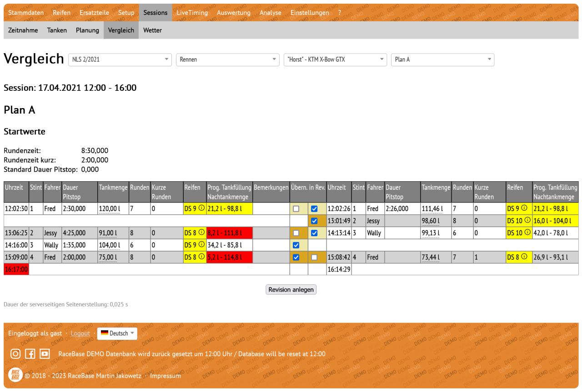Screen dimensions: 582x392
Task: Click the RaceBase logo in the footer
Action: pos(15,375)
